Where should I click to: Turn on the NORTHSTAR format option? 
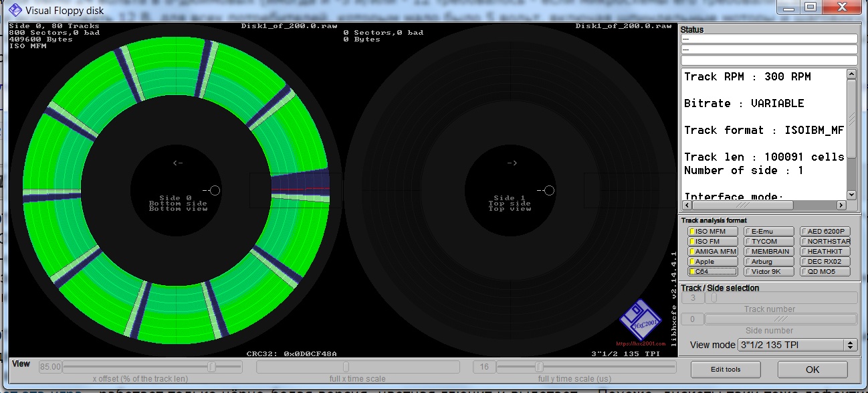coord(825,242)
